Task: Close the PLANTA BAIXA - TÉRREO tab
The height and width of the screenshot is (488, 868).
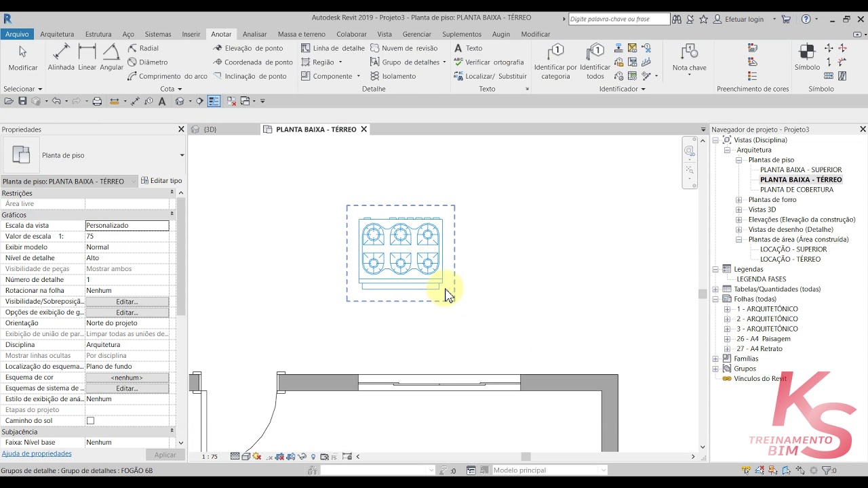Action: (363, 129)
